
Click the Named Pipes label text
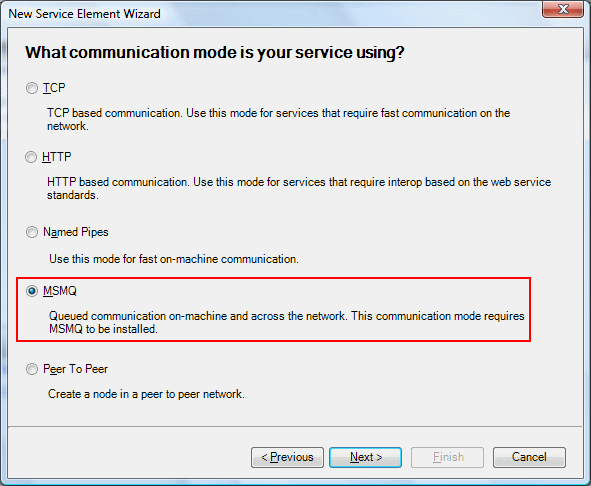click(75, 232)
